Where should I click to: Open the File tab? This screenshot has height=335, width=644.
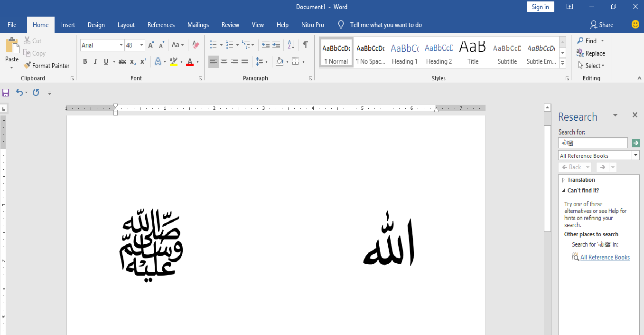pos(12,25)
